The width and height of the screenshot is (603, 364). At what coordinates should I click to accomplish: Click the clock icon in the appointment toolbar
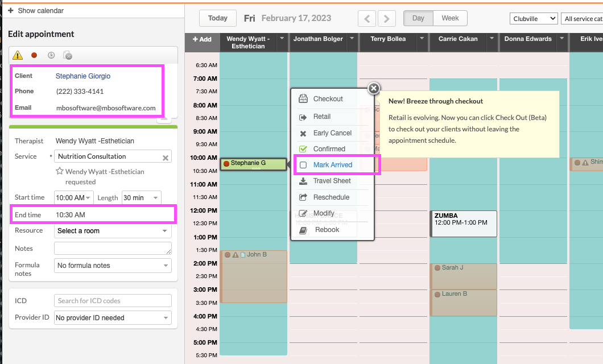pos(50,55)
